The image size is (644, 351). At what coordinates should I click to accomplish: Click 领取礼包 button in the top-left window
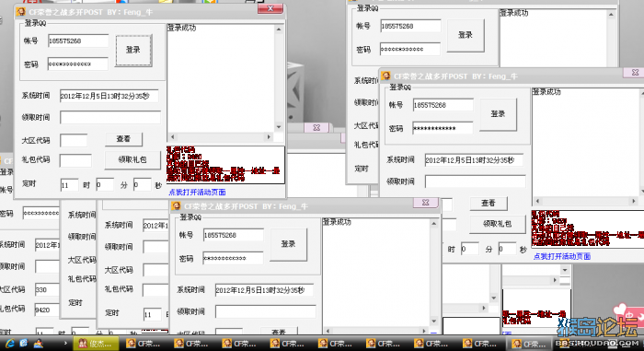pyautogui.click(x=132, y=160)
